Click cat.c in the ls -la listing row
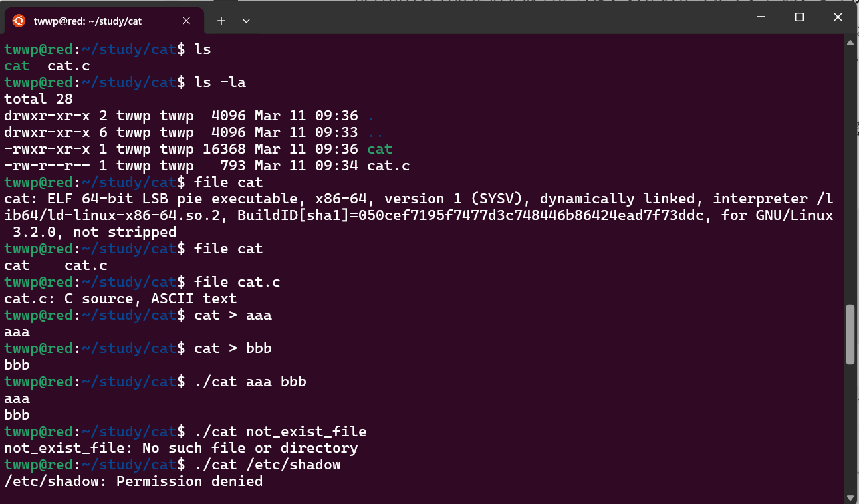Screen dimensions: 859x504 [388, 166]
